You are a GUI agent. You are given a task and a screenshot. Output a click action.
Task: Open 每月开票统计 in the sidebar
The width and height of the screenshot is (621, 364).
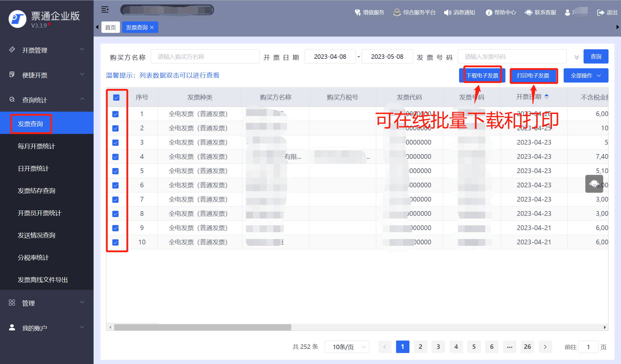47,146
